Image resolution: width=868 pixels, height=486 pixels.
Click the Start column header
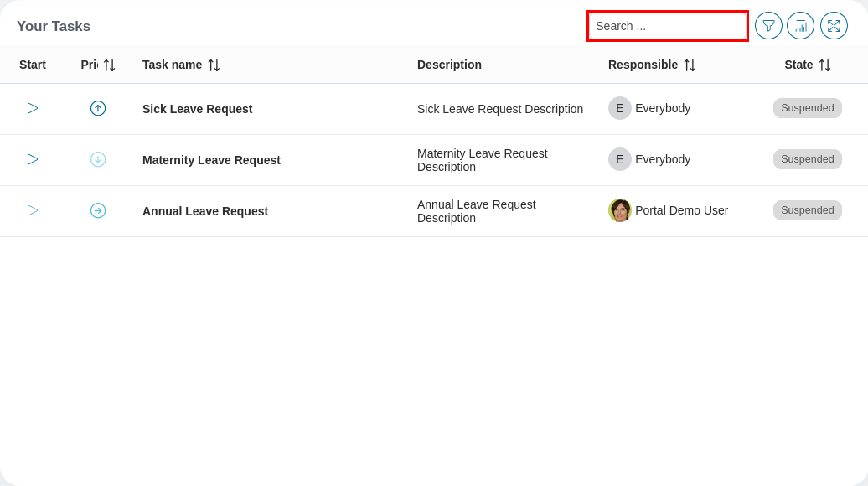[x=33, y=65]
